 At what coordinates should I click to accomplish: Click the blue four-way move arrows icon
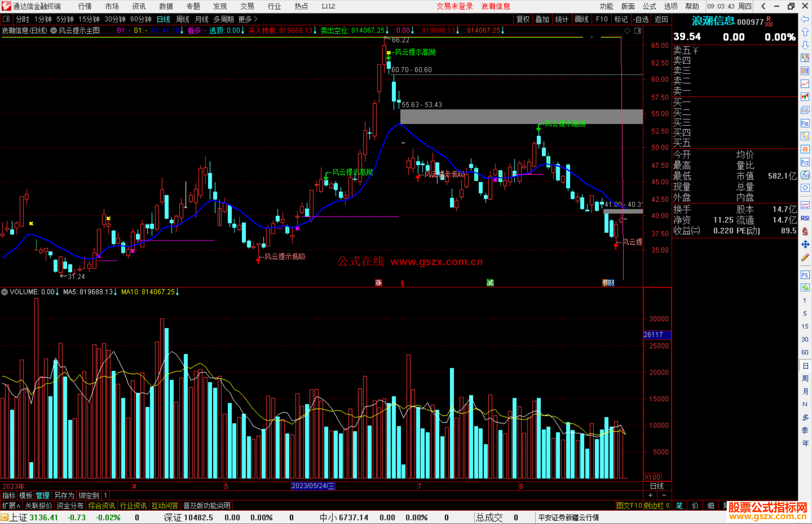pyautogui.click(x=805, y=245)
